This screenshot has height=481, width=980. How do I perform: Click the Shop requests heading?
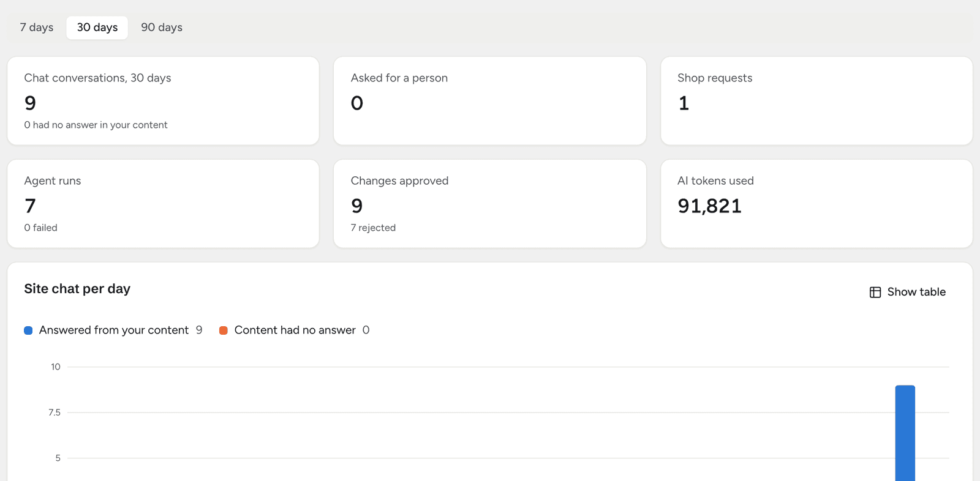(715, 78)
